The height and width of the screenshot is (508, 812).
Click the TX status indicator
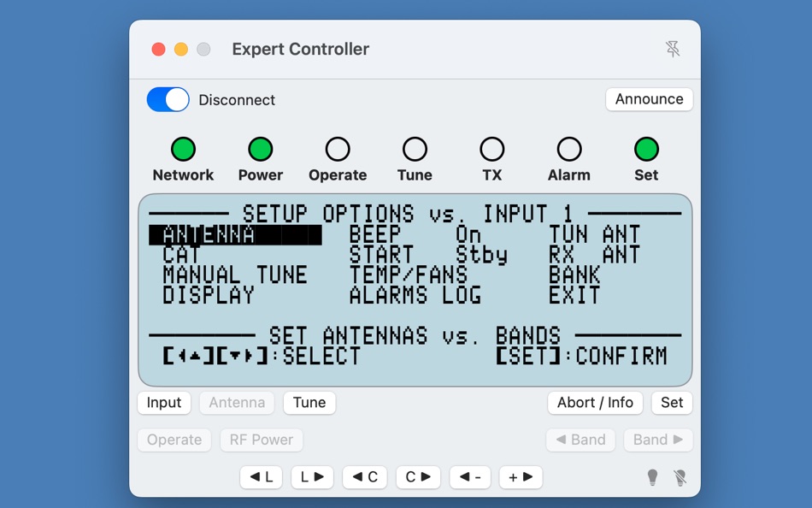491,148
